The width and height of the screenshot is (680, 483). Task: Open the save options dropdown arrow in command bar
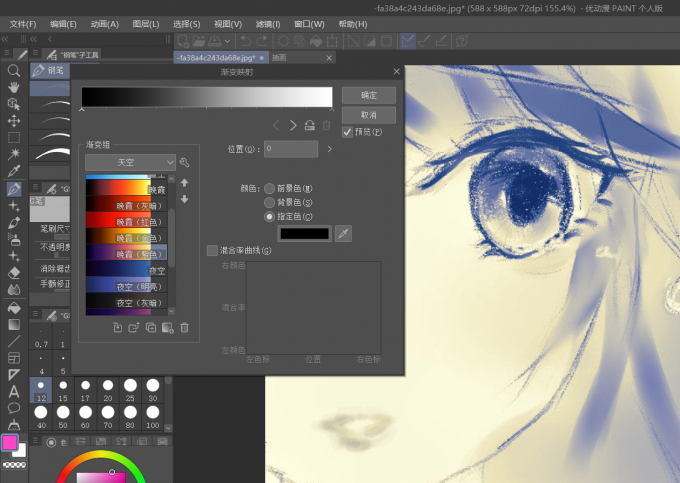coord(227,42)
